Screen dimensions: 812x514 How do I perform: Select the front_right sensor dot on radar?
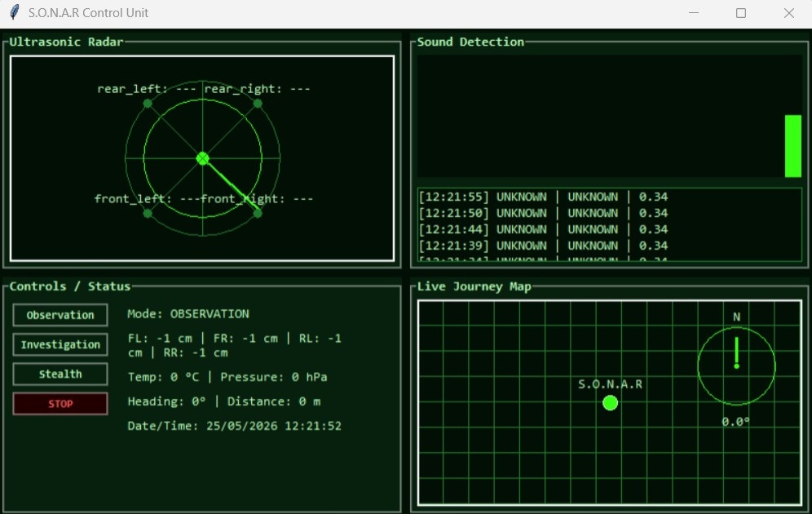point(258,213)
